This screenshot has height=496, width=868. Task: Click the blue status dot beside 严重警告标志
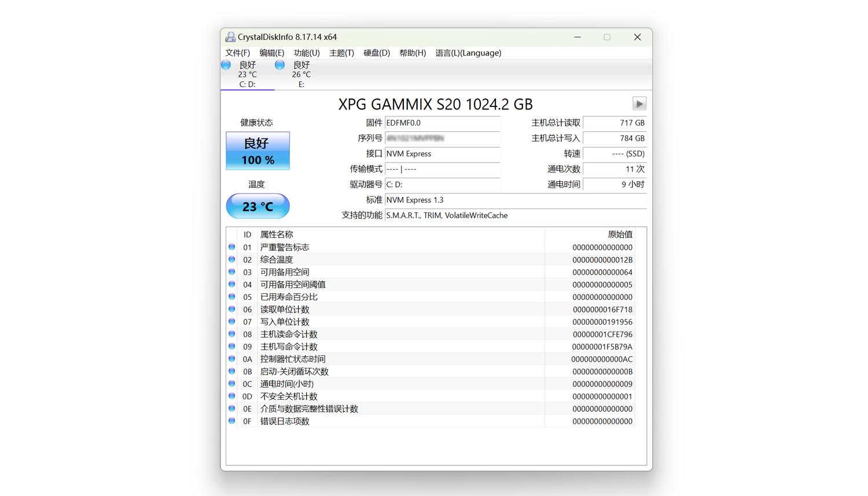231,247
